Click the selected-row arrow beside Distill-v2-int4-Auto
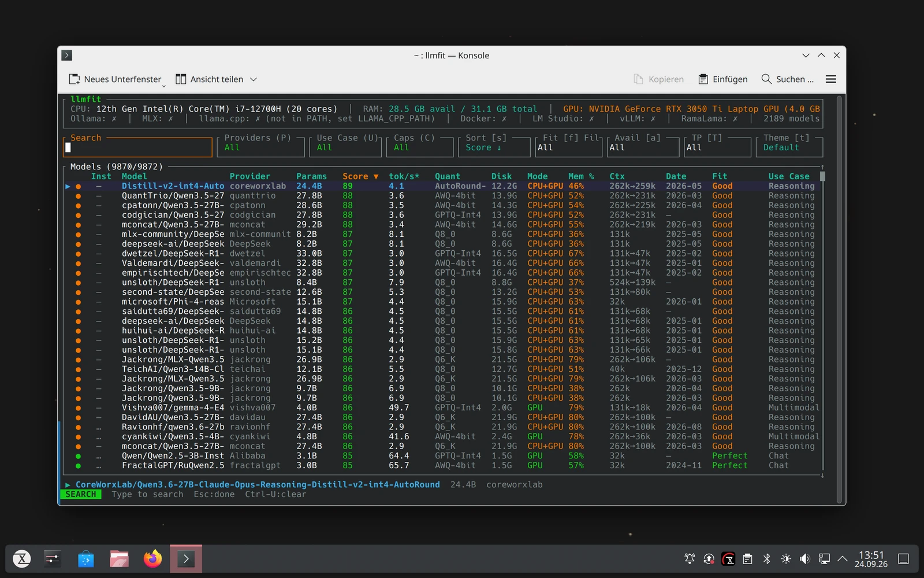The width and height of the screenshot is (924, 578). [x=68, y=186]
